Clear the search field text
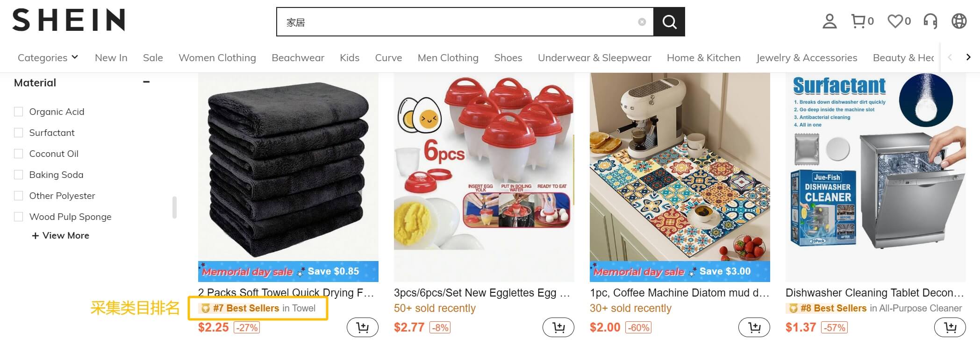 (642, 22)
